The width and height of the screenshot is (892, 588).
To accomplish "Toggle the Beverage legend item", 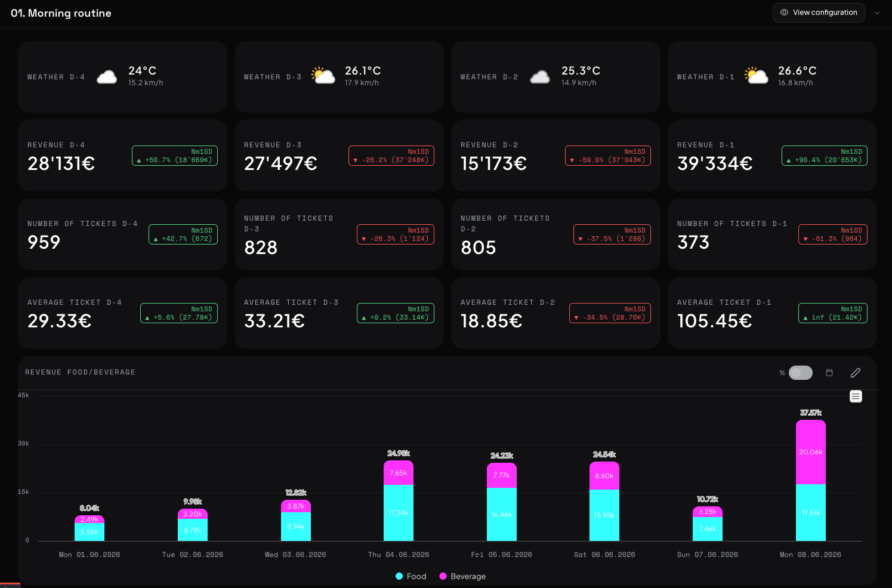I will tap(462, 576).
